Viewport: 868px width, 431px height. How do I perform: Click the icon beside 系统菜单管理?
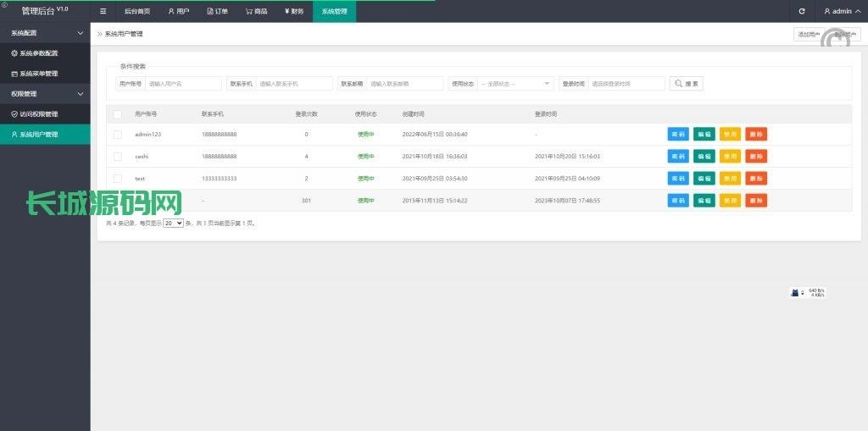[x=14, y=74]
